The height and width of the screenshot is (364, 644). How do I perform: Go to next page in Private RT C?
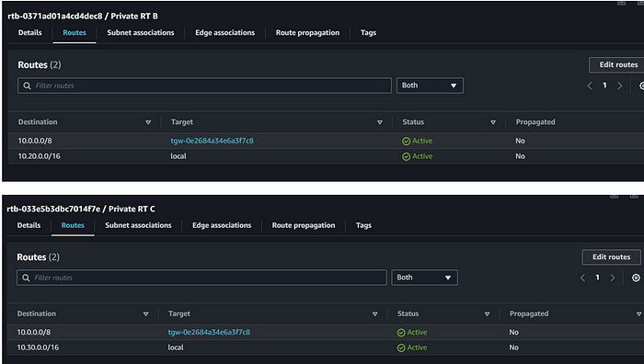(613, 278)
